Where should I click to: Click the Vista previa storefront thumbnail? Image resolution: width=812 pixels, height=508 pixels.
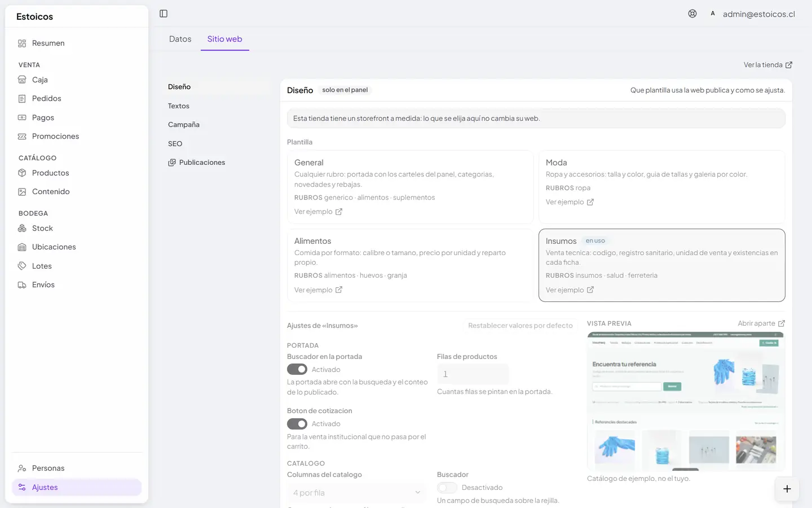(686, 401)
